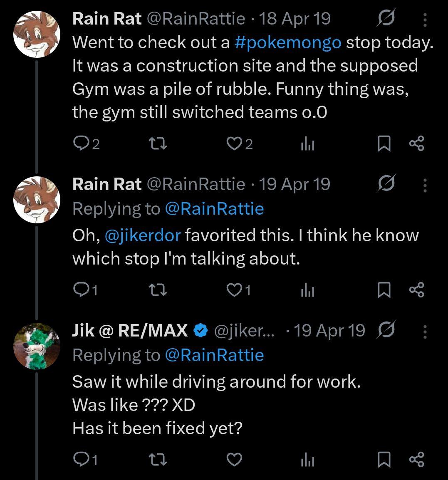Bookmark the first Rain Rat tweet
The height and width of the screenshot is (480, 448).
383,144
